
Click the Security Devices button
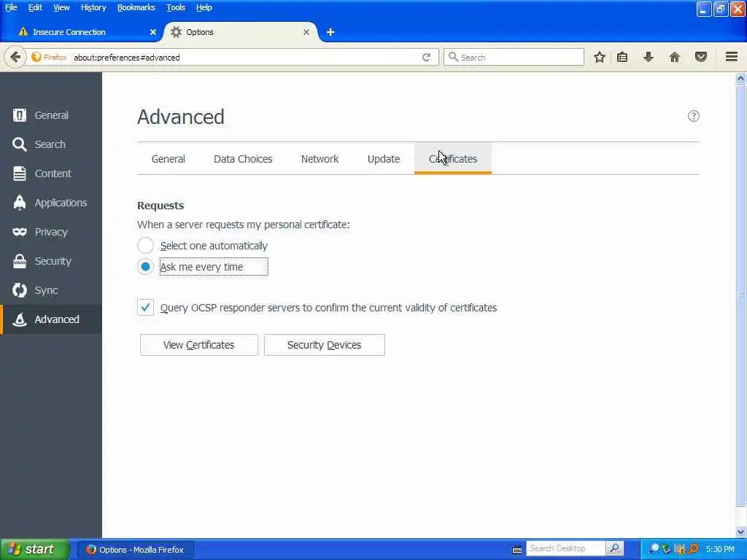325,345
